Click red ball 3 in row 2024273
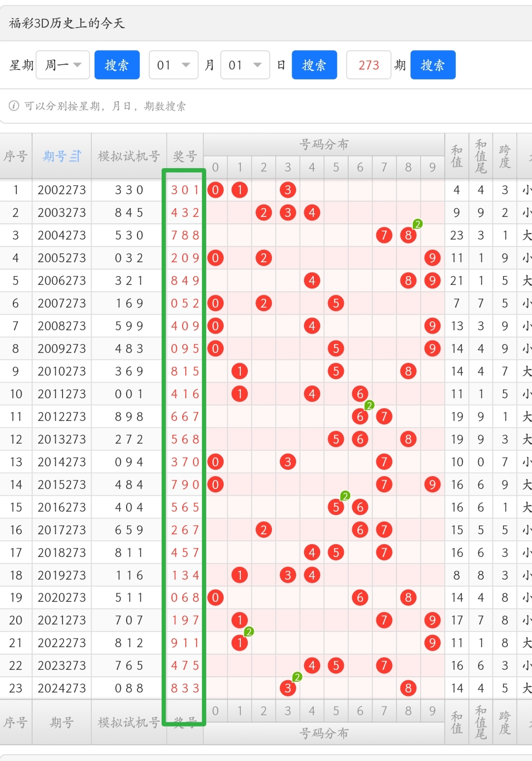Image resolution: width=532 pixels, height=761 pixels. (x=288, y=688)
